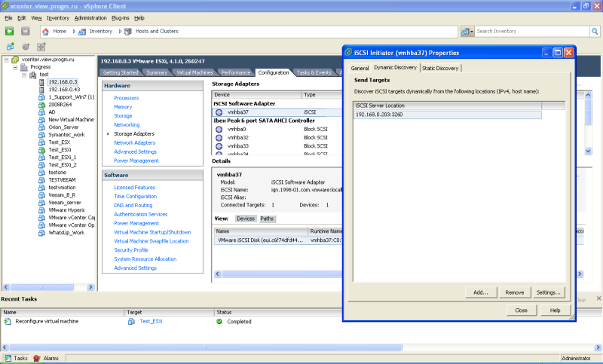Switch details view to Paths
Screen dimensions: 603x364
(267, 219)
